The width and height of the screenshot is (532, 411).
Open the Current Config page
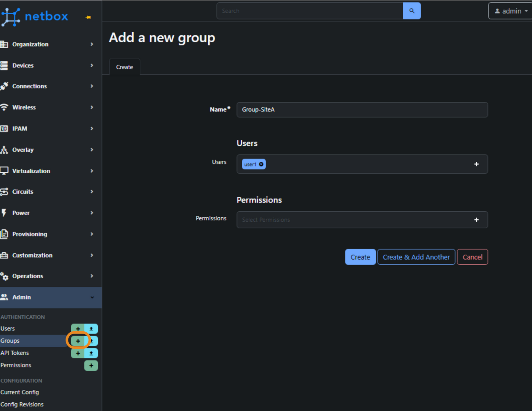coord(20,392)
